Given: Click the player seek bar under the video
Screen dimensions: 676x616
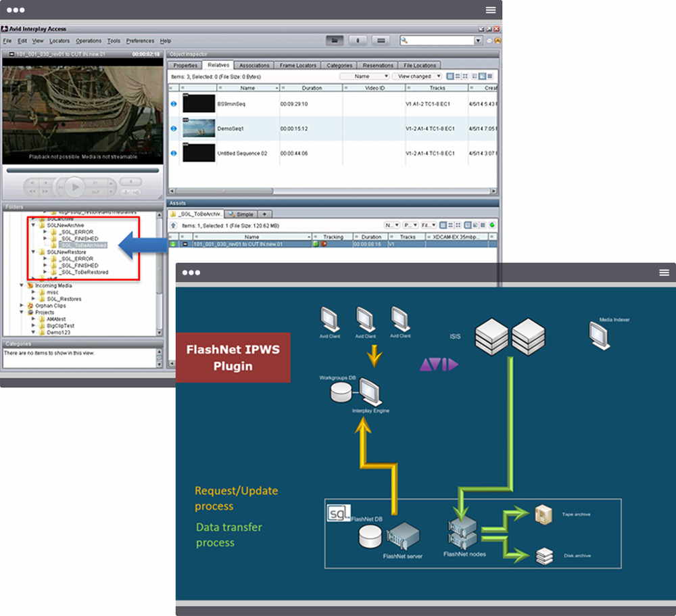Looking at the screenshot, I should tap(82, 170).
